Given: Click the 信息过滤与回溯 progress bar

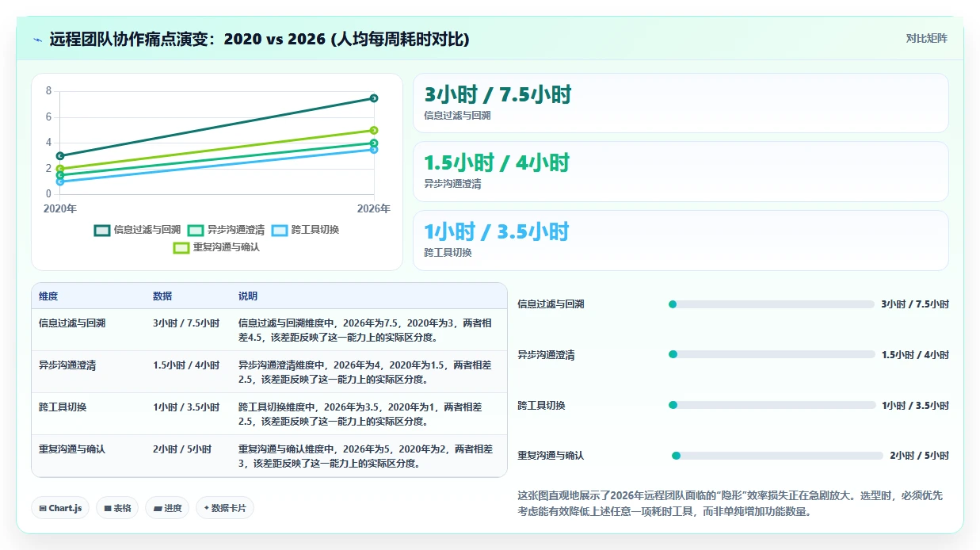Looking at the screenshot, I should [772, 304].
